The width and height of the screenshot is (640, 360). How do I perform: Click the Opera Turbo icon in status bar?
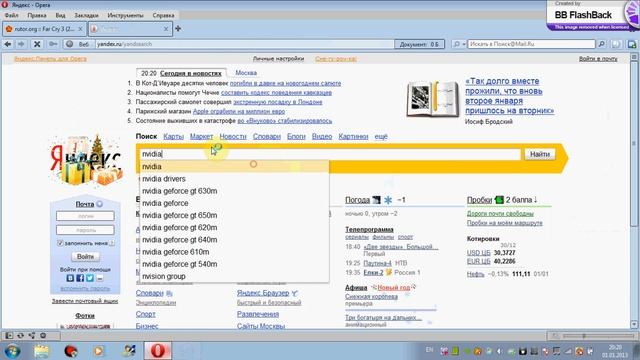(x=43, y=336)
